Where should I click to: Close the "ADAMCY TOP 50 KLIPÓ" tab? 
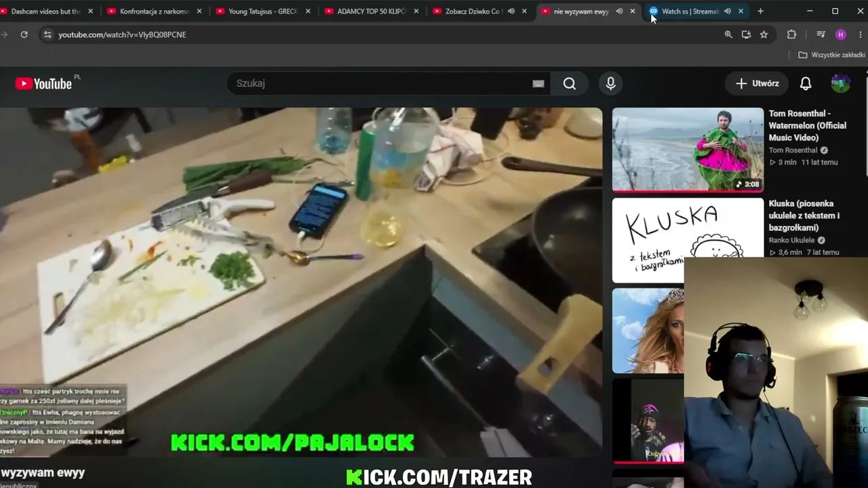pyautogui.click(x=416, y=11)
